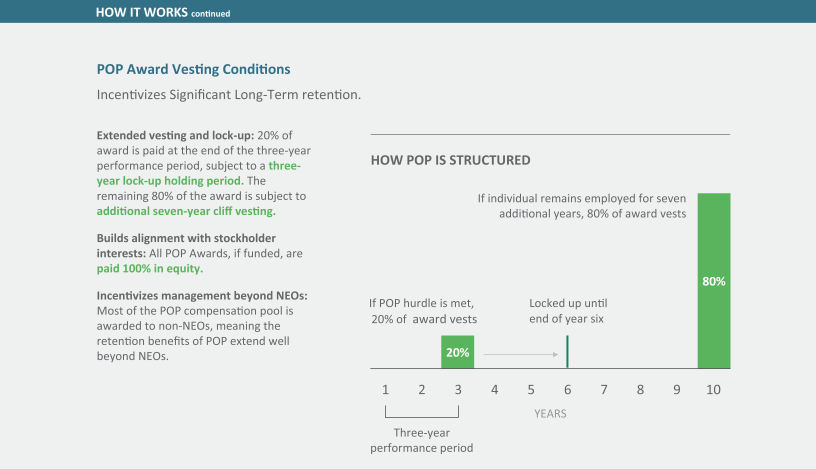The width and height of the screenshot is (816, 469).
Task: Click the green "additional seven-year cliff vesting" text
Action: click(x=186, y=211)
